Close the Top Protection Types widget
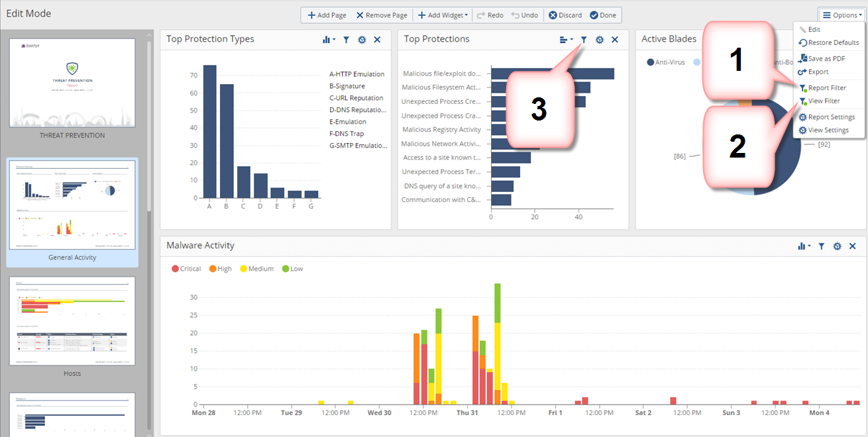 (377, 40)
